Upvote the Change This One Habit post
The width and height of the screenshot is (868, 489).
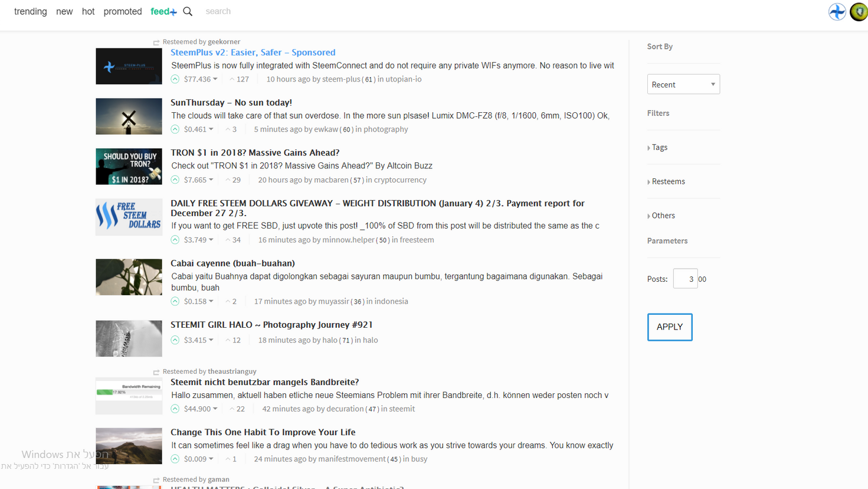175,459
